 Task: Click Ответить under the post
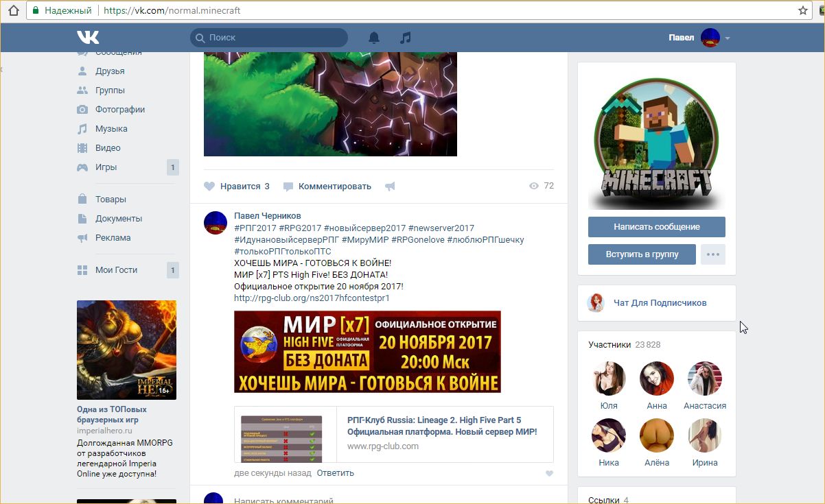[x=335, y=473]
